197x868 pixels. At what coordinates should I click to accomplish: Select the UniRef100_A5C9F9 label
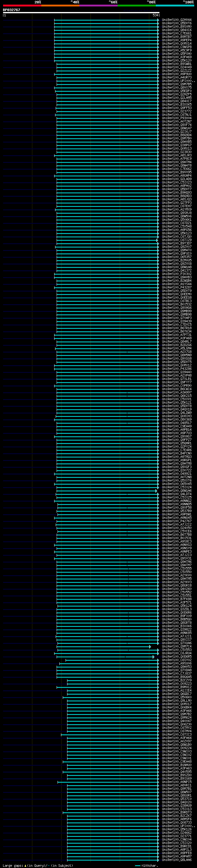pyautogui.click(x=177, y=50)
